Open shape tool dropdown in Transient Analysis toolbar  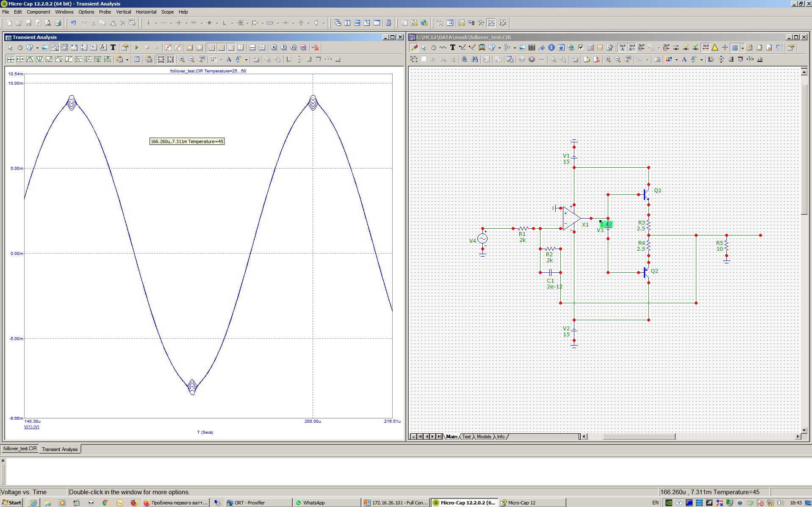coord(37,48)
